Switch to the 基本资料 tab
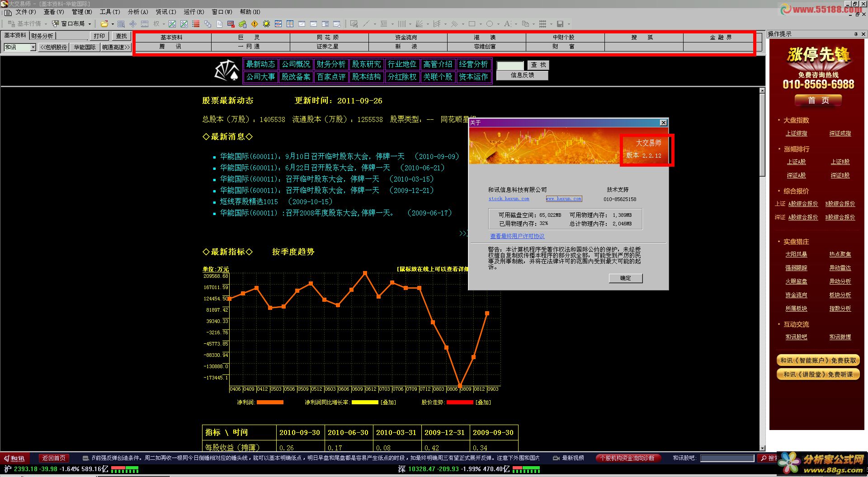 (x=15, y=35)
